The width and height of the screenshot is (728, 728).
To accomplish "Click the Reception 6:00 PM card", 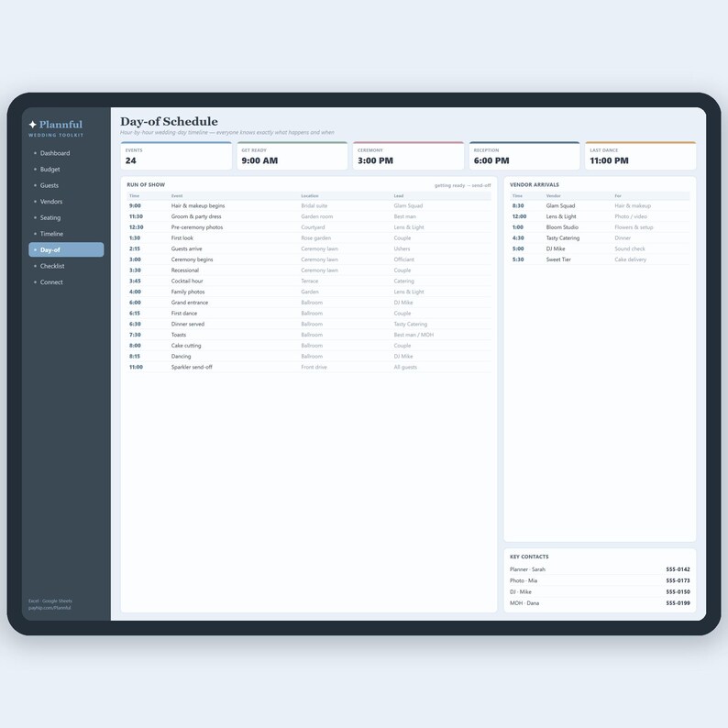I will 524,156.
